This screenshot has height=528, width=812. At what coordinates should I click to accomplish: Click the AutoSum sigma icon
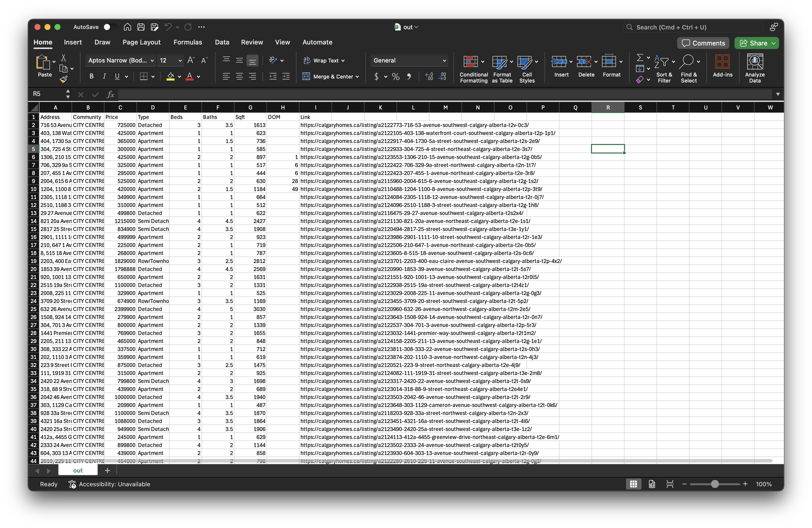pyautogui.click(x=640, y=57)
